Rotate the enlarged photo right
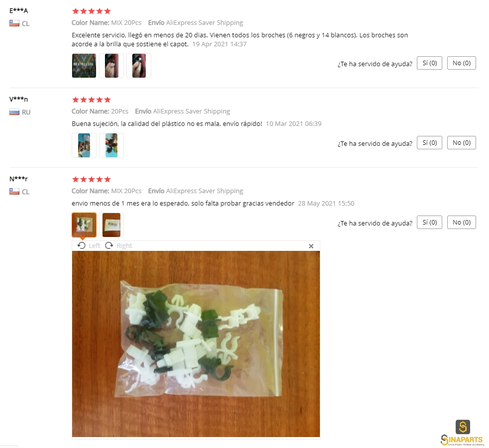 point(118,245)
